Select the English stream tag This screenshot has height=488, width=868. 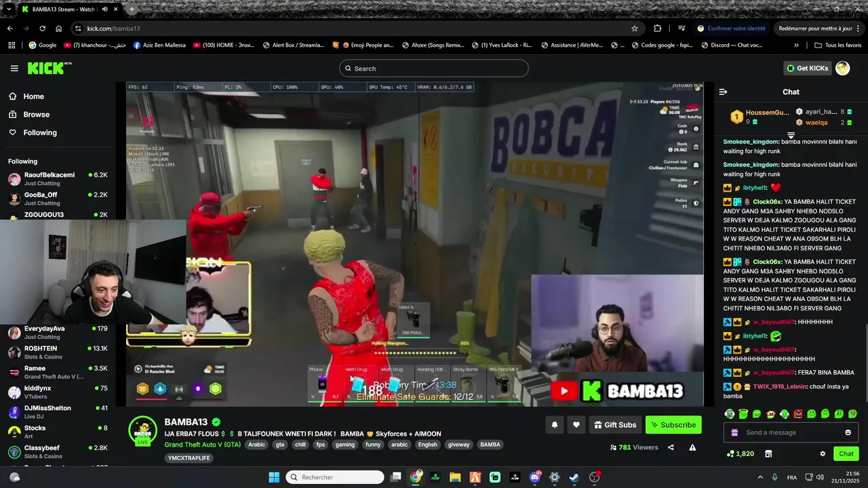[427, 445]
